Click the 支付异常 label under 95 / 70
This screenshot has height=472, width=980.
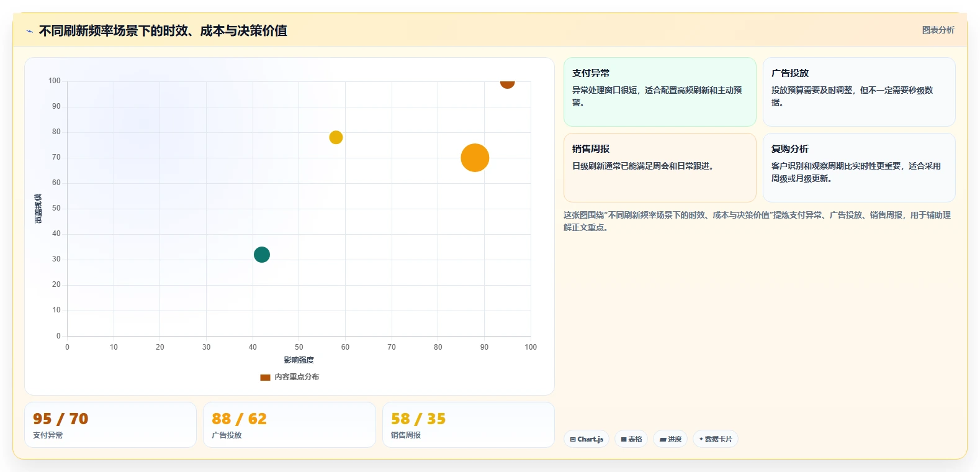point(48,435)
